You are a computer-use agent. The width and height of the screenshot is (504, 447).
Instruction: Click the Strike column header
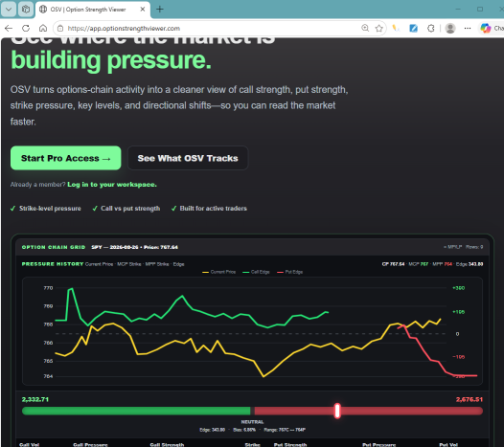coord(252,445)
